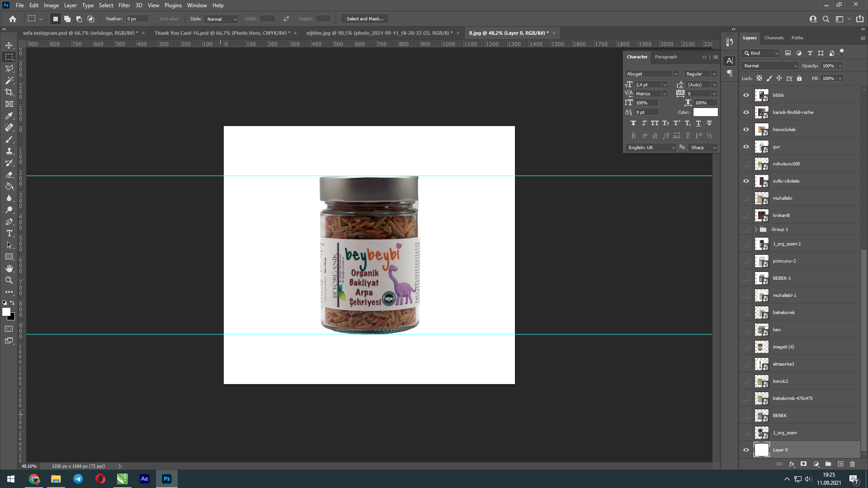Select the Healing Brush tool

(9, 127)
